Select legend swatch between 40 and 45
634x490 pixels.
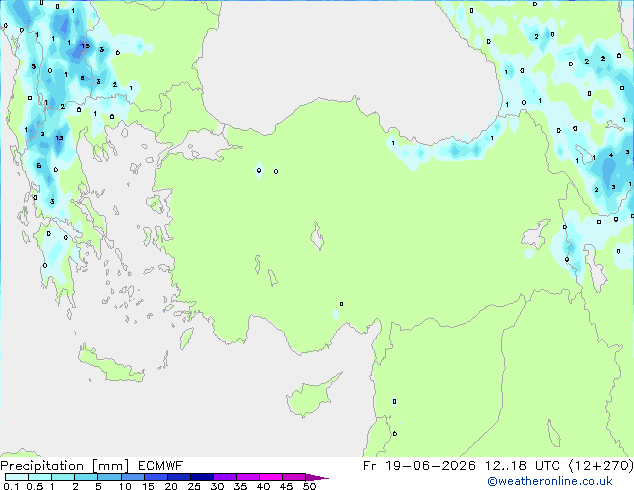pos(271,477)
